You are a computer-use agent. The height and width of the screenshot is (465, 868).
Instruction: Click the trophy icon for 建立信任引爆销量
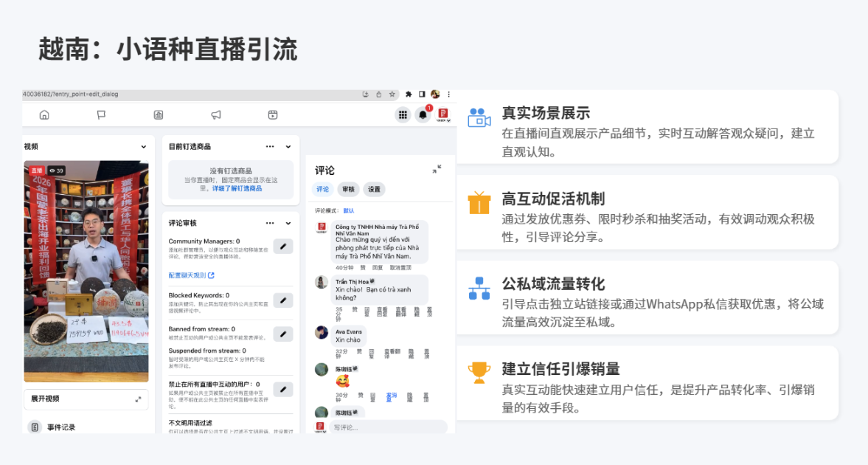coord(479,373)
